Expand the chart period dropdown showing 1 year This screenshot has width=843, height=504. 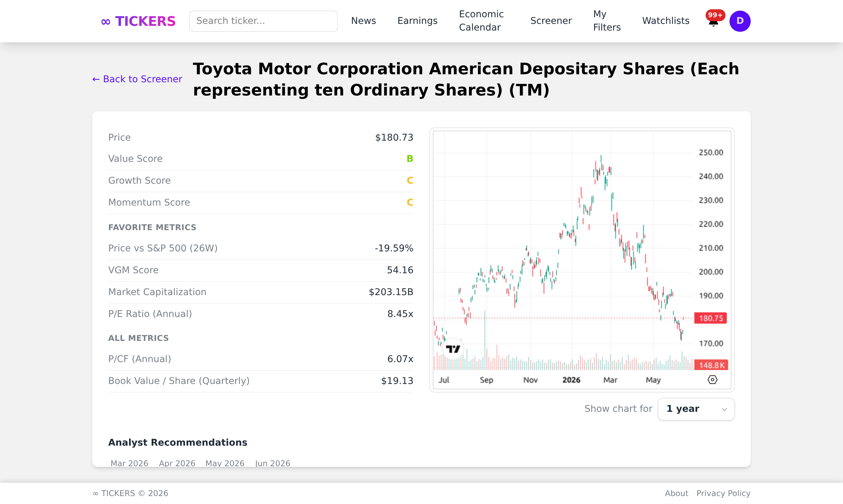coord(696,409)
